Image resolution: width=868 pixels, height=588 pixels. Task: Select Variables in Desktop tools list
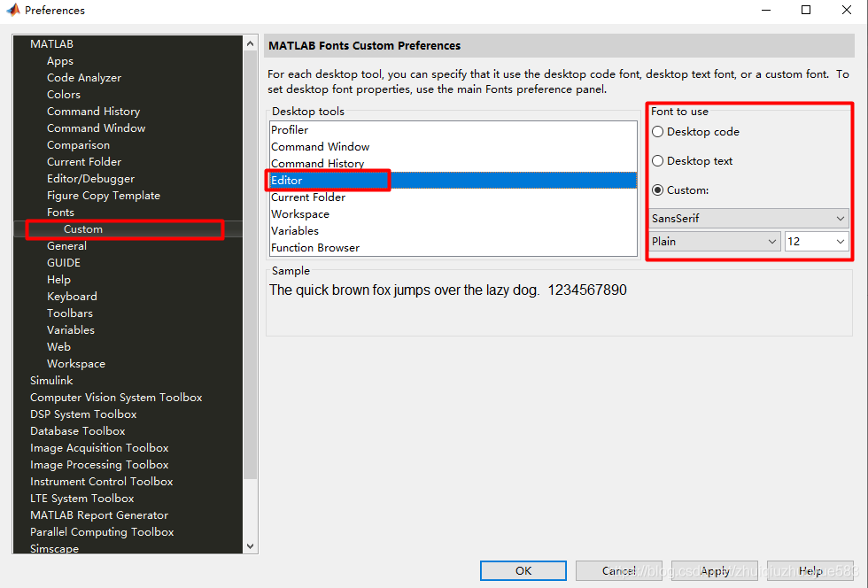[453, 231]
